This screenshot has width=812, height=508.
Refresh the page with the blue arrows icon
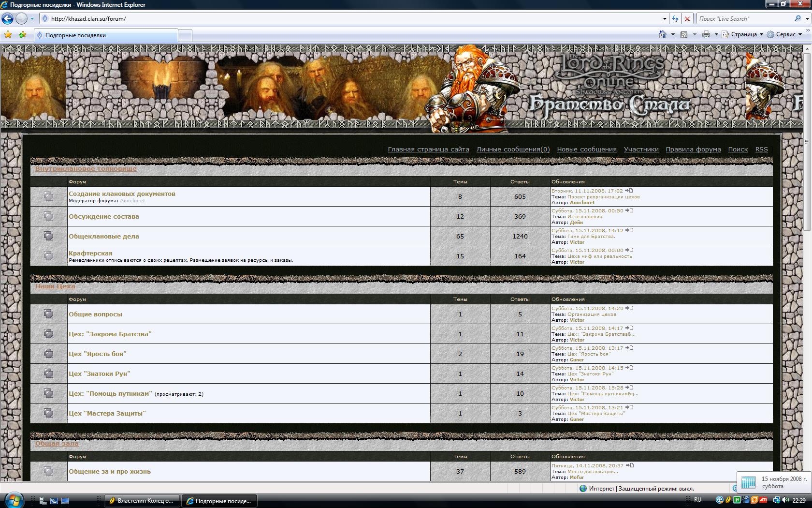(675, 19)
